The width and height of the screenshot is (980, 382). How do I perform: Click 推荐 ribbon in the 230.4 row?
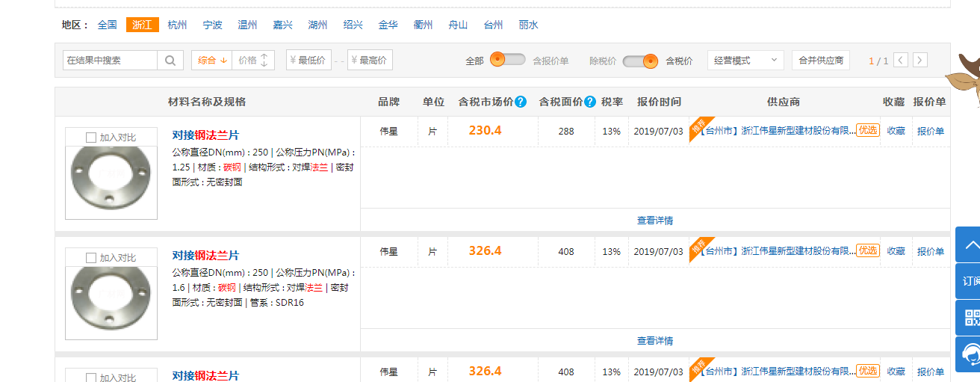coord(699,126)
